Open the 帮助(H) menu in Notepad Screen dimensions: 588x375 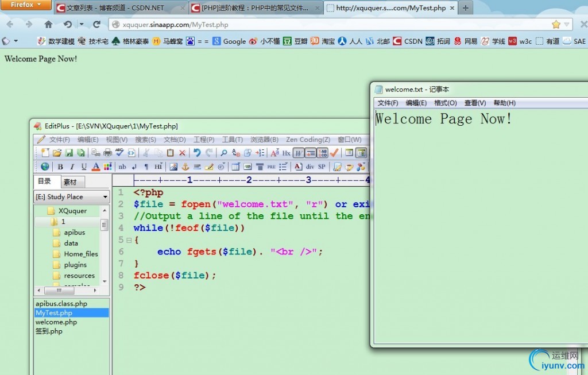(x=504, y=103)
